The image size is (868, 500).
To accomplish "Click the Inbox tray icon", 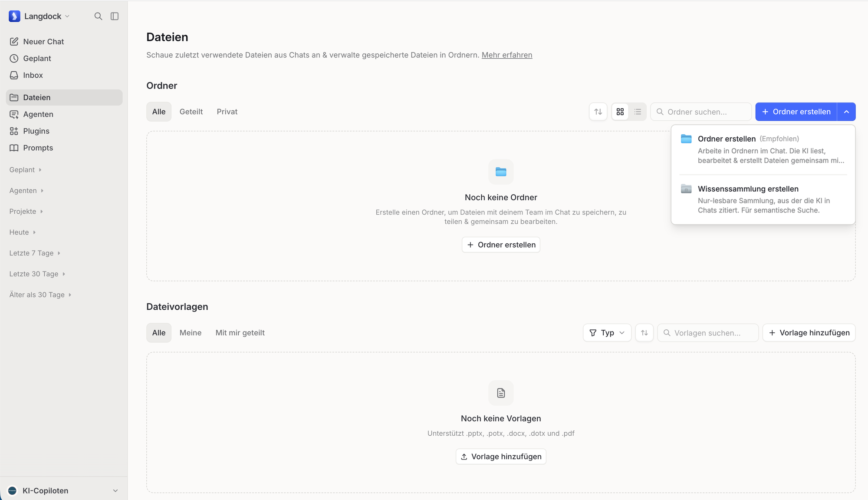I will coord(14,75).
